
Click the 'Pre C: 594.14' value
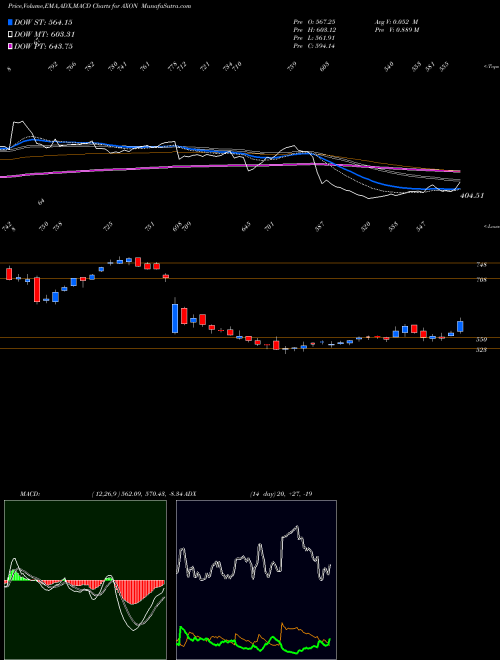click(314, 46)
